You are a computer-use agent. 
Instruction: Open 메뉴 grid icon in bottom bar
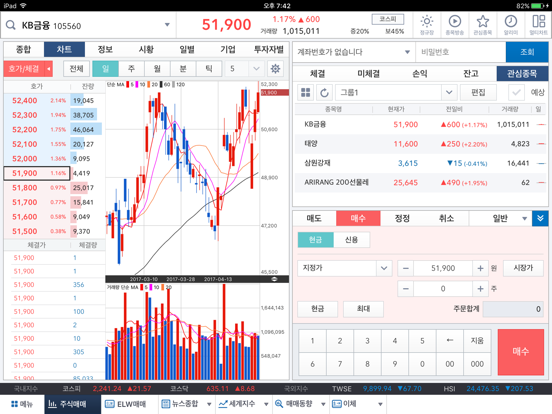click(22, 404)
